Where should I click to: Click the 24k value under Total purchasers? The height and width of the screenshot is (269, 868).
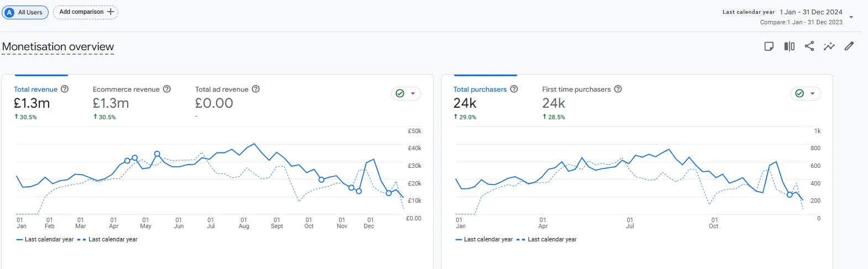[x=465, y=103]
